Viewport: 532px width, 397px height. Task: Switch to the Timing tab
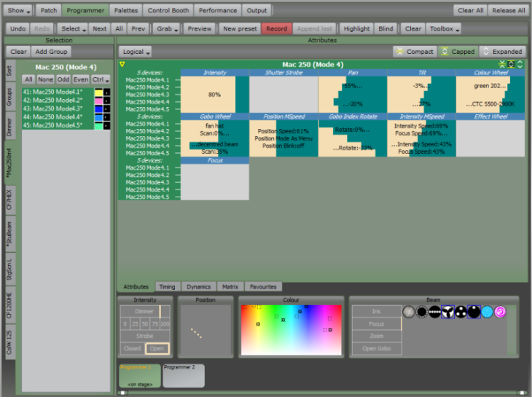168,287
